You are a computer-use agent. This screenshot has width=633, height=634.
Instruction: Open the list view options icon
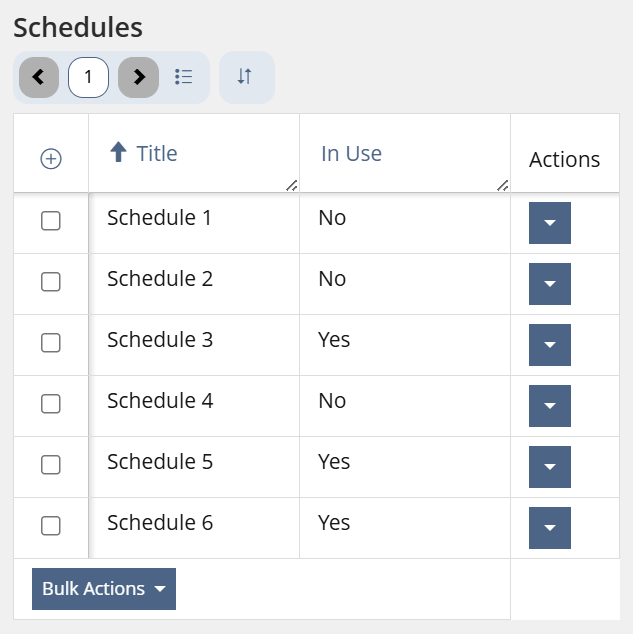(184, 77)
